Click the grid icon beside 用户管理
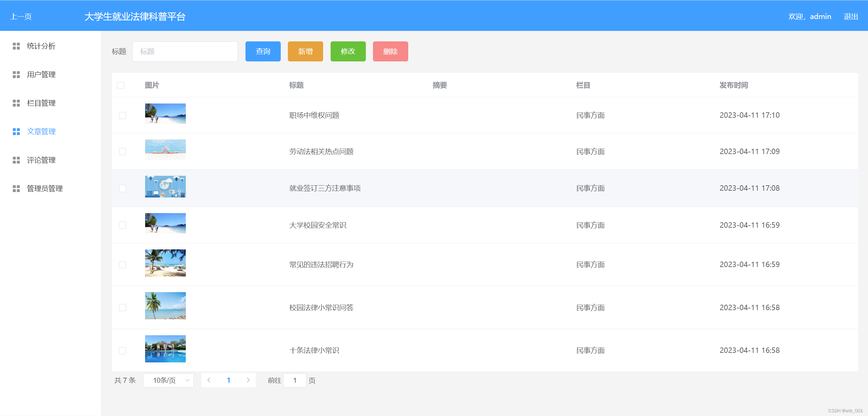 16,75
